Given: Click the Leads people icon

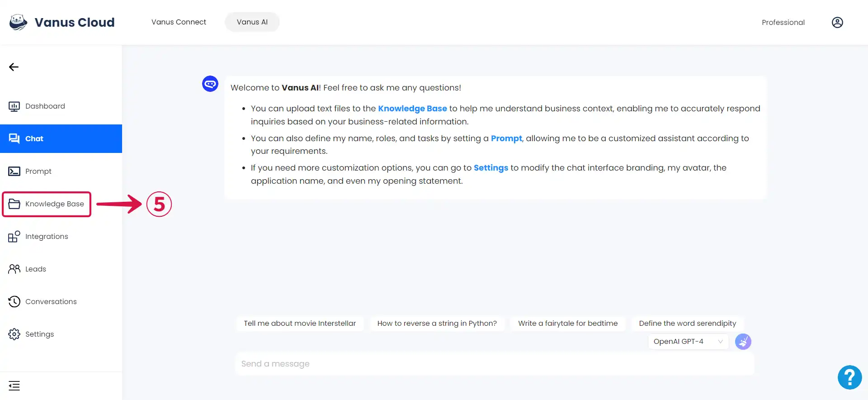Looking at the screenshot, I should (14, 269).
